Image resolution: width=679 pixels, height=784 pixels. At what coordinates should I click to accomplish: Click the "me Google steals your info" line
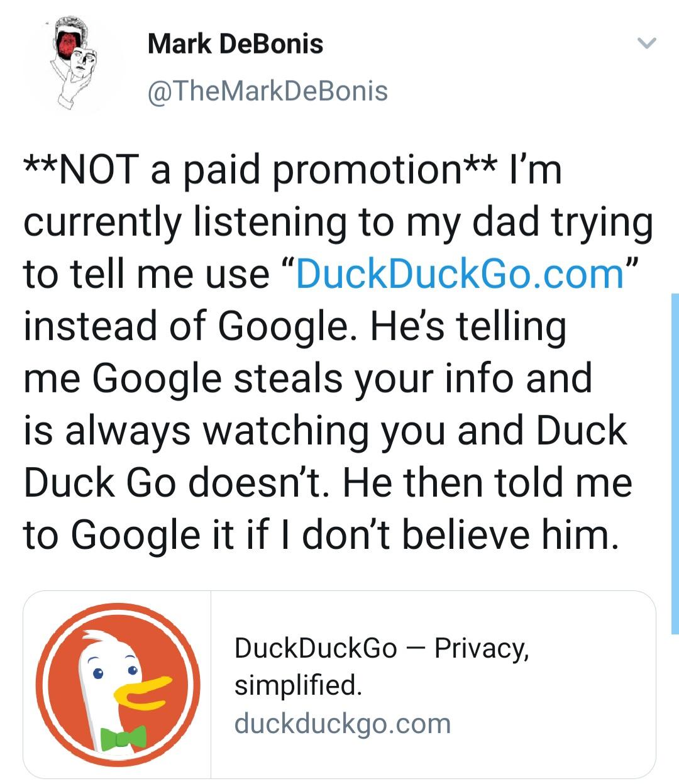[307, 378]
